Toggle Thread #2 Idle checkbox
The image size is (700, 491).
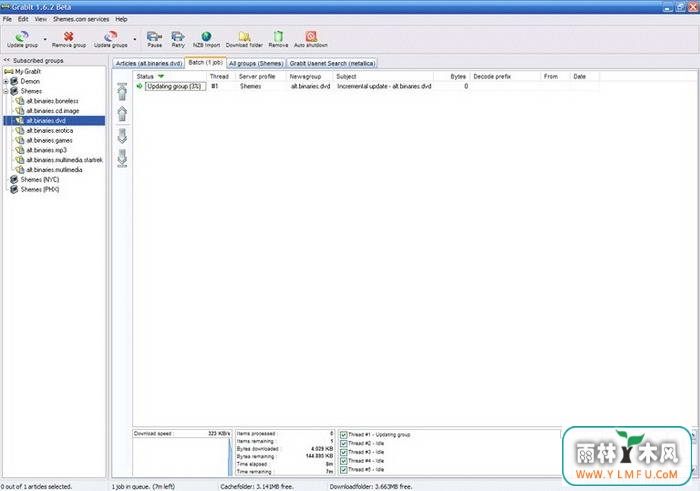(x=343, y=443)
